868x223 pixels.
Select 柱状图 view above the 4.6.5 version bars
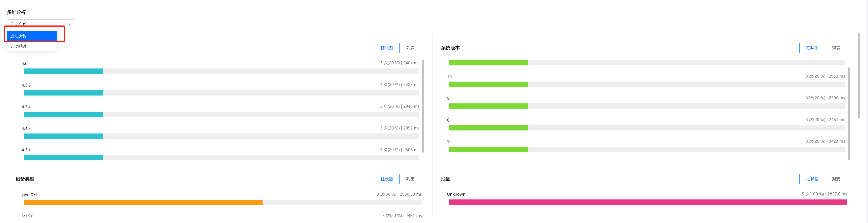click(387, 48)
